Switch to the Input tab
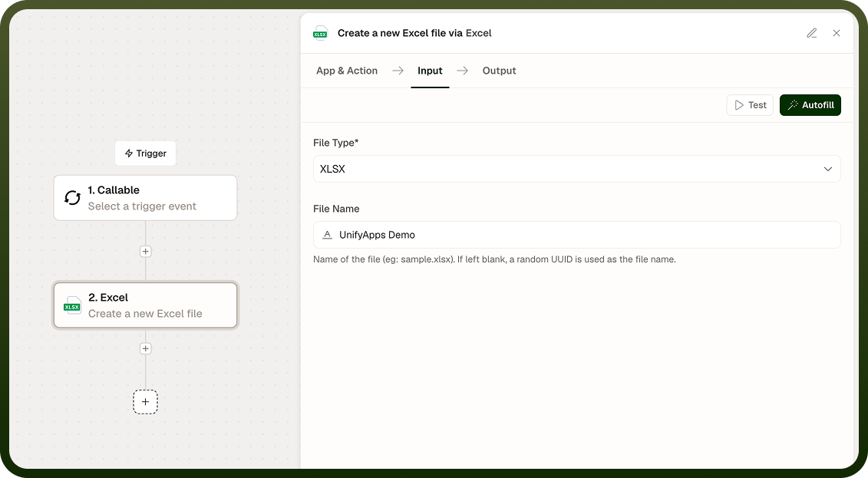 tap(430, 71)
